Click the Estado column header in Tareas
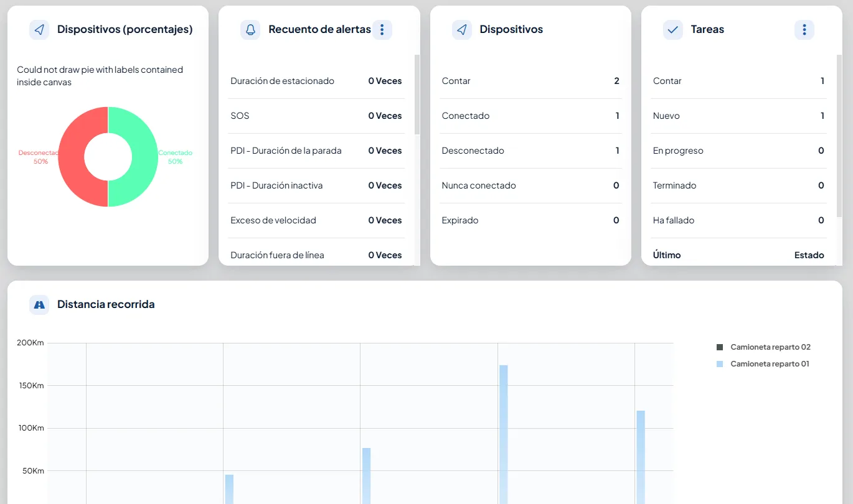Image resolution: width=853 pixels, height=504 pixels. tap(809, 255)
